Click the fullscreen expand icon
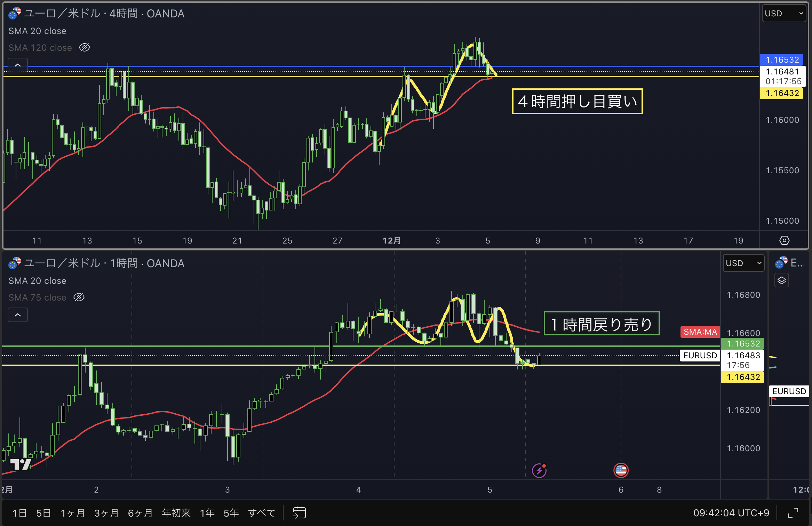The image size is (812, 526). 793,513
